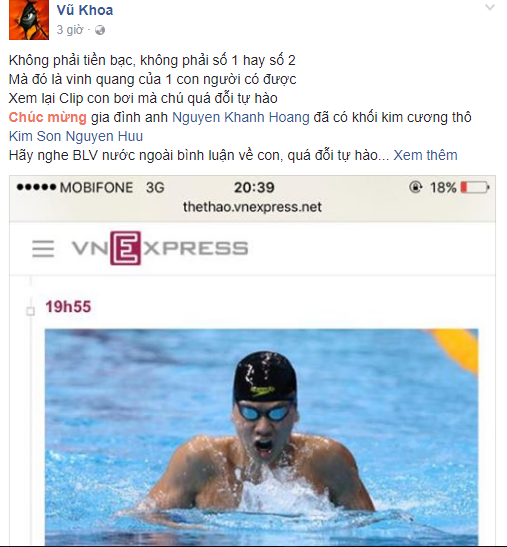
Task: Click the signal strength dots
Action: [36, 187]
